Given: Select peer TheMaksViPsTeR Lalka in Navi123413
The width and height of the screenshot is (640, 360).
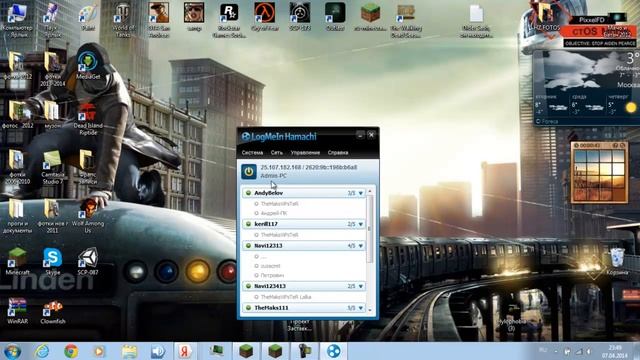Looking at the screenshot, I should (286, 297).
